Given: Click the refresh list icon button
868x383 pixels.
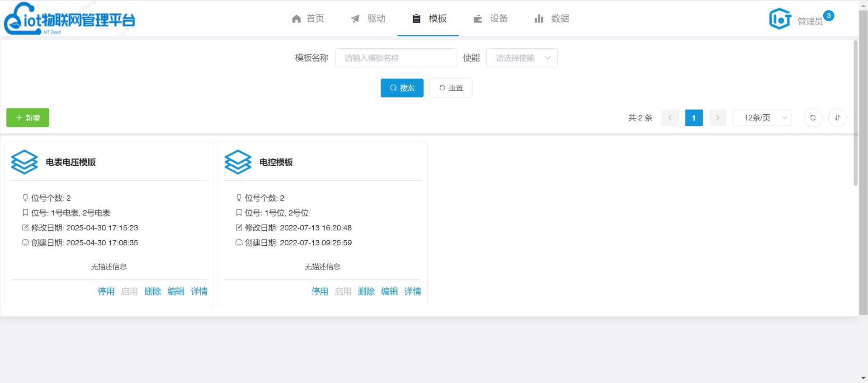Looking at the screenshot, I should [813, 118].
